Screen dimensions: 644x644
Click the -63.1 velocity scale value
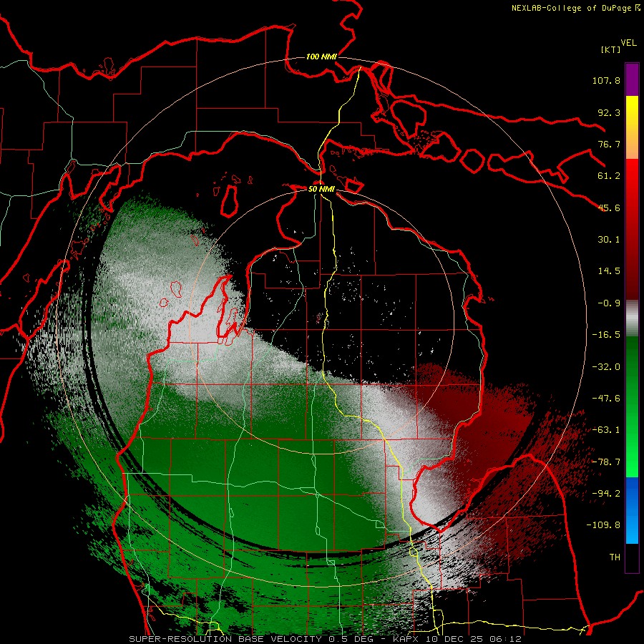pyautogui.click(x=606, y=430)
